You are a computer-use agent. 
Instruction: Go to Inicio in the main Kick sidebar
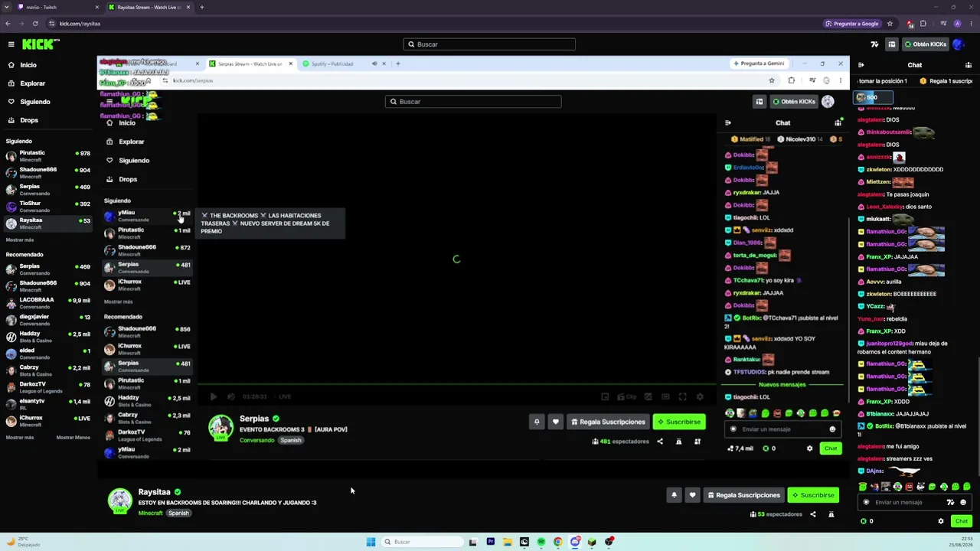point(28,65)
